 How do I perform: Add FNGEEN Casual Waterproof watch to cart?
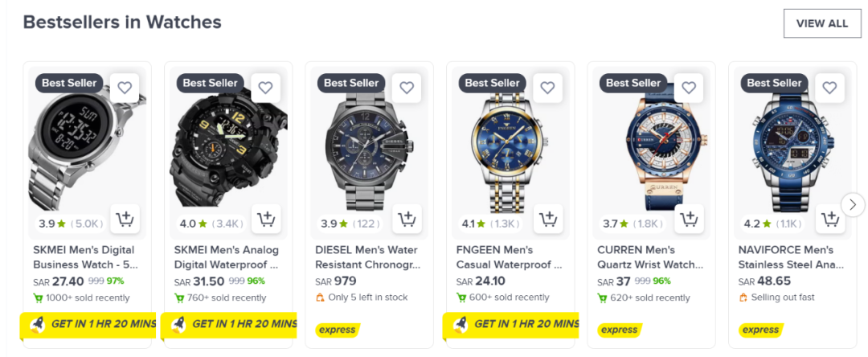pyautogui.click(x=548, y=219)
